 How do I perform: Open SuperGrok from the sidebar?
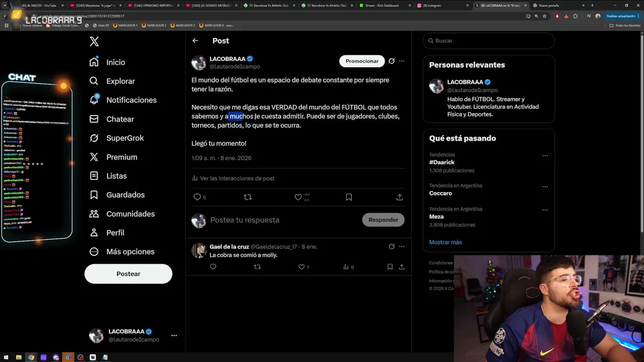click(116, 138)
